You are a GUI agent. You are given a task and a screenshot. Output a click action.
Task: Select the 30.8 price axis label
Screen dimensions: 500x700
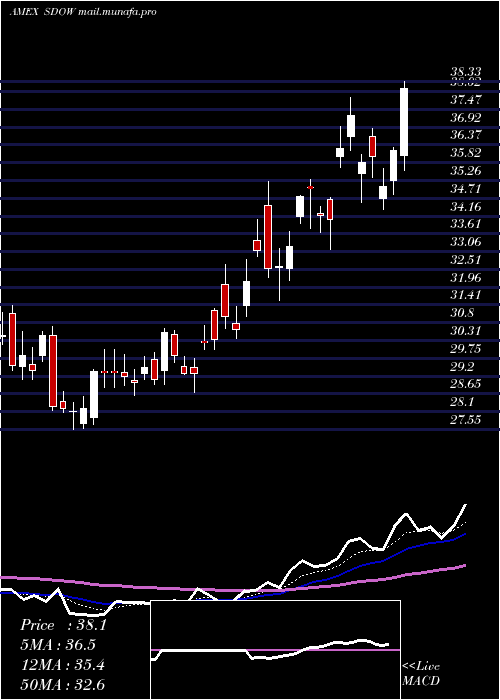pyautogui.click(x=462, y=312)
